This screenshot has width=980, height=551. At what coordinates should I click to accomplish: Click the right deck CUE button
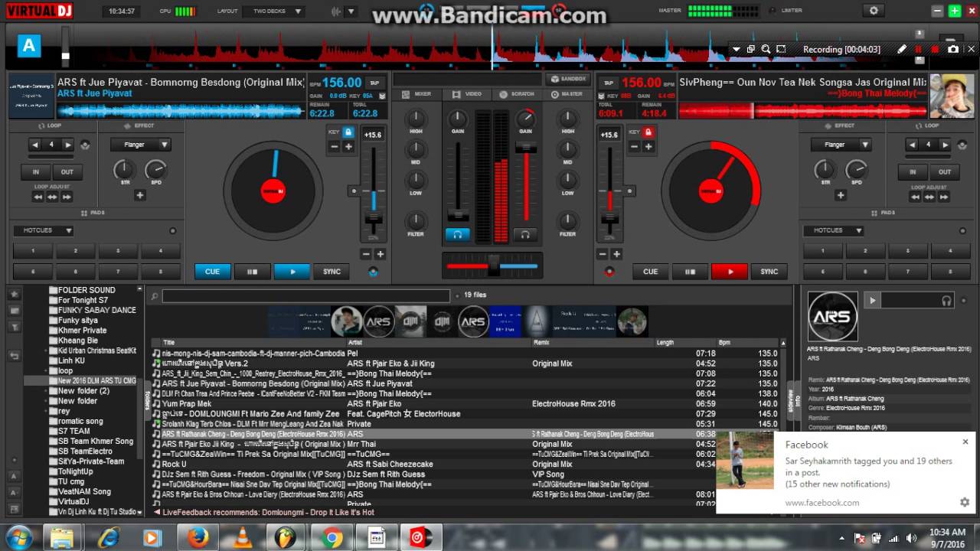[651, 271]
